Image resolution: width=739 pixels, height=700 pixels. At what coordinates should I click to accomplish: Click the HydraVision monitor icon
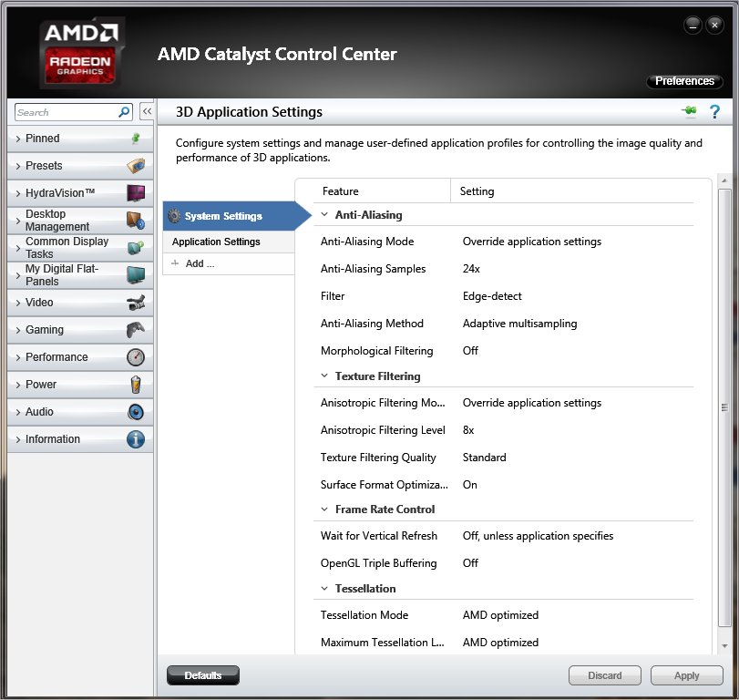(x=135, y=193)
